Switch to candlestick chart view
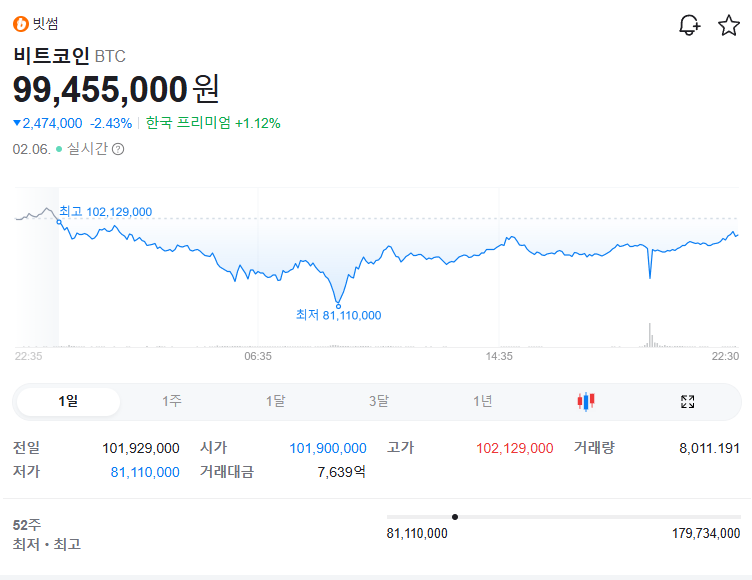Image resolution: width=752 pixels, height=580 pixels. (586, 401)
